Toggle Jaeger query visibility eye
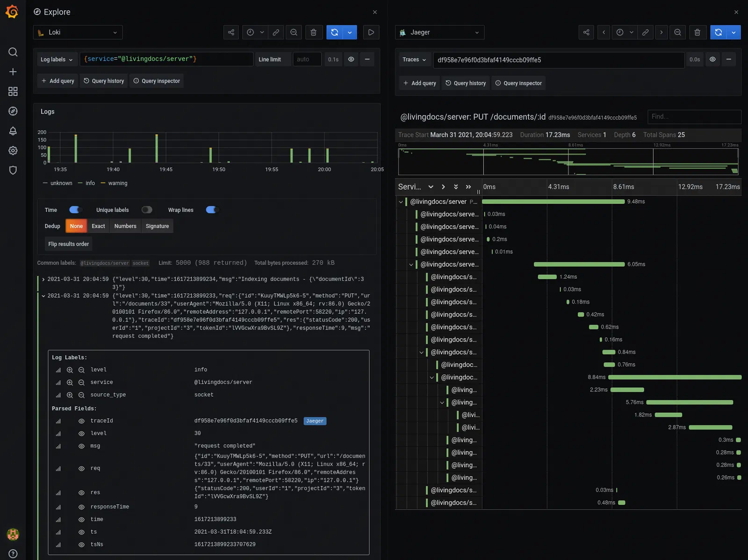The image size is (748, 560). click(712, 59)
